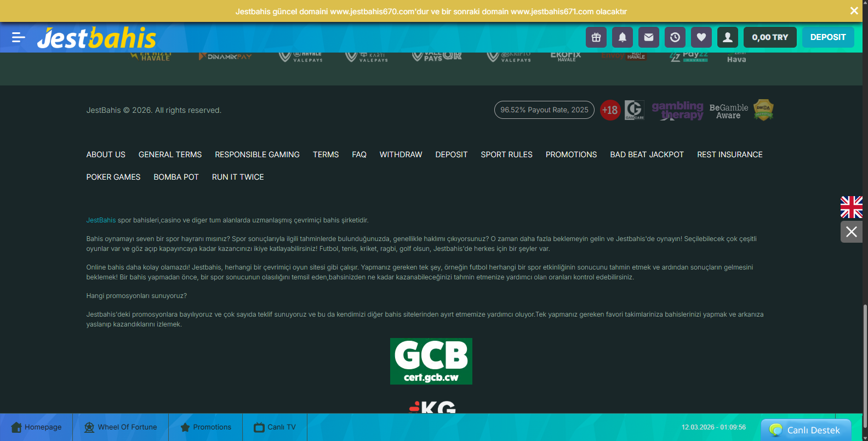Image resolution: width=868 pixels, height=441 pixels.
Task: Close the language widget with X
Action: pyautogui.click(x=852, y=232)
